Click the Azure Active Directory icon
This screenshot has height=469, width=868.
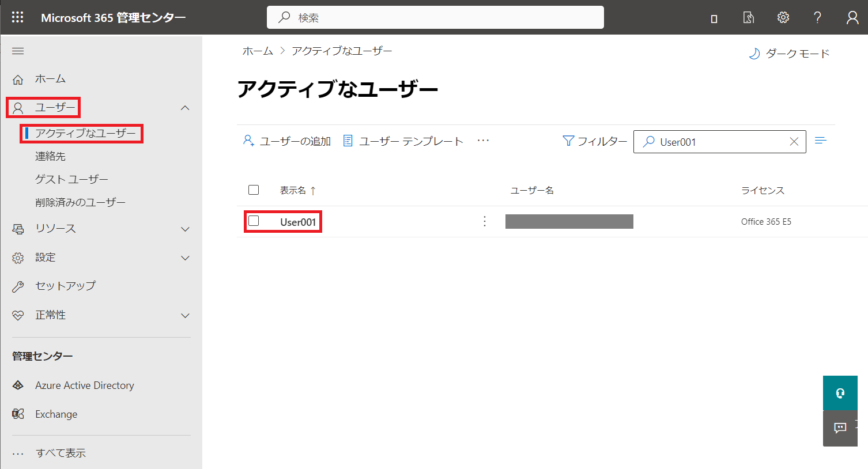18,385
